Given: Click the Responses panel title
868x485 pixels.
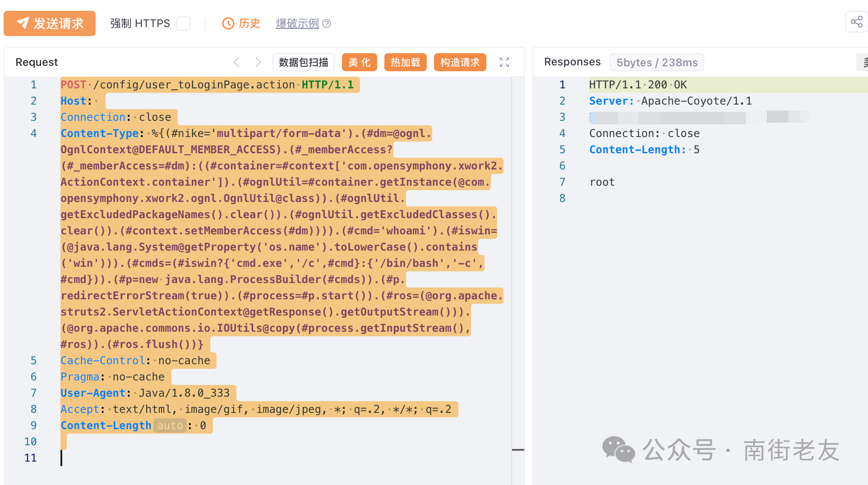Looking at the screenshot, I should click(x=573, y=62).
